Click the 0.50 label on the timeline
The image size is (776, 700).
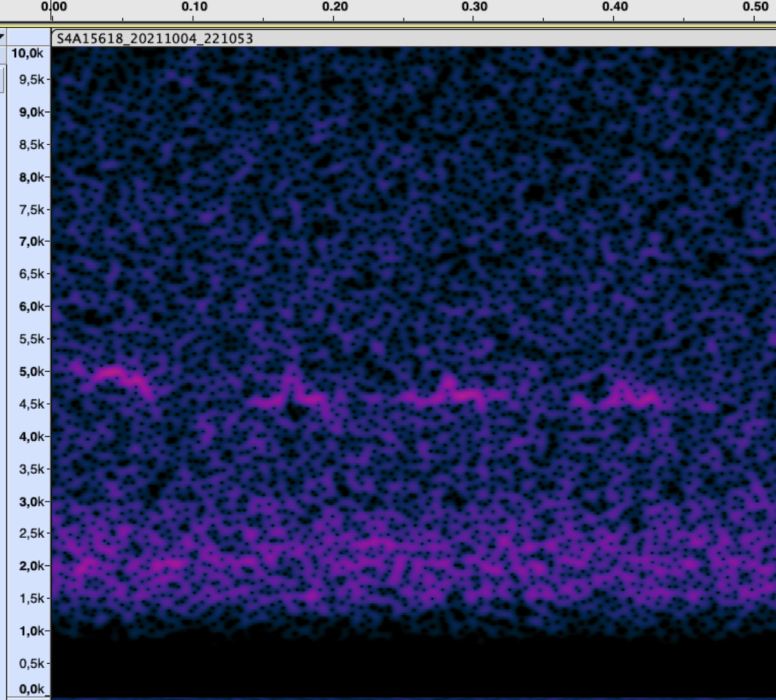[x=755, y=7]
